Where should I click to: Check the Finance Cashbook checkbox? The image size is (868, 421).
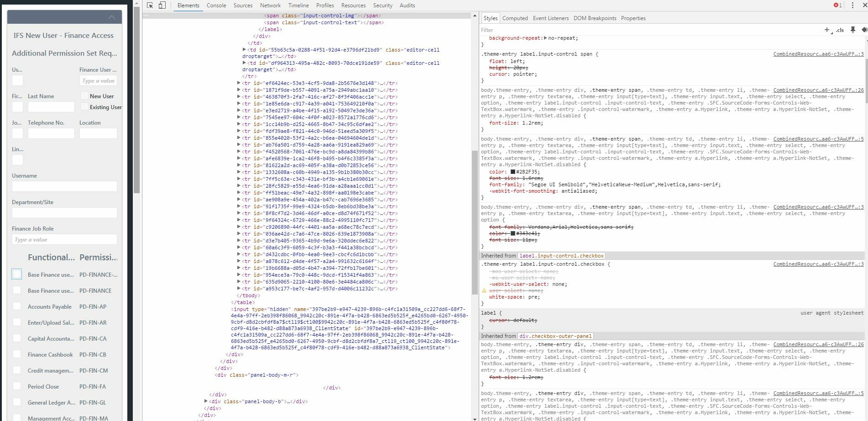(x=17, y=354)
